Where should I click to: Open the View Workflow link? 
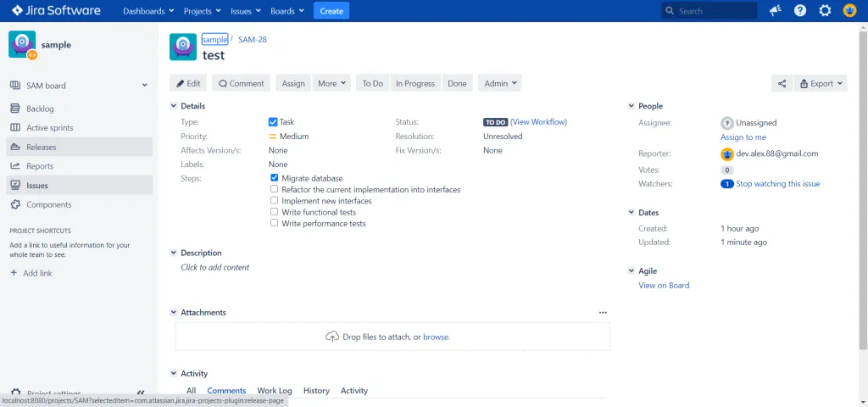pos(538,122)
